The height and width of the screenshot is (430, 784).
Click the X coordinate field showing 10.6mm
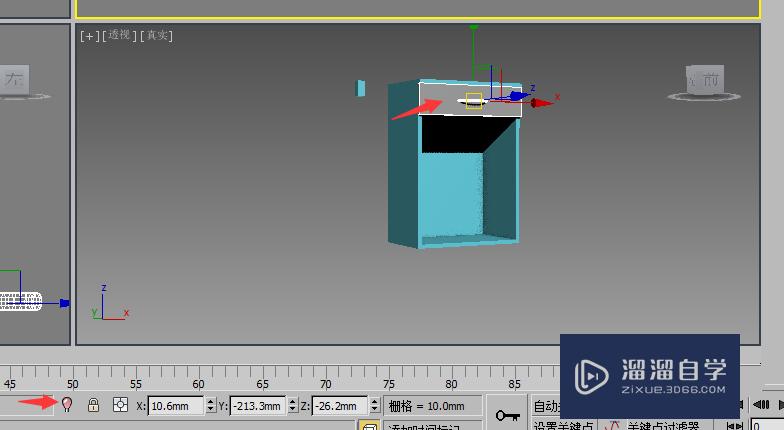tap(176, 406)
